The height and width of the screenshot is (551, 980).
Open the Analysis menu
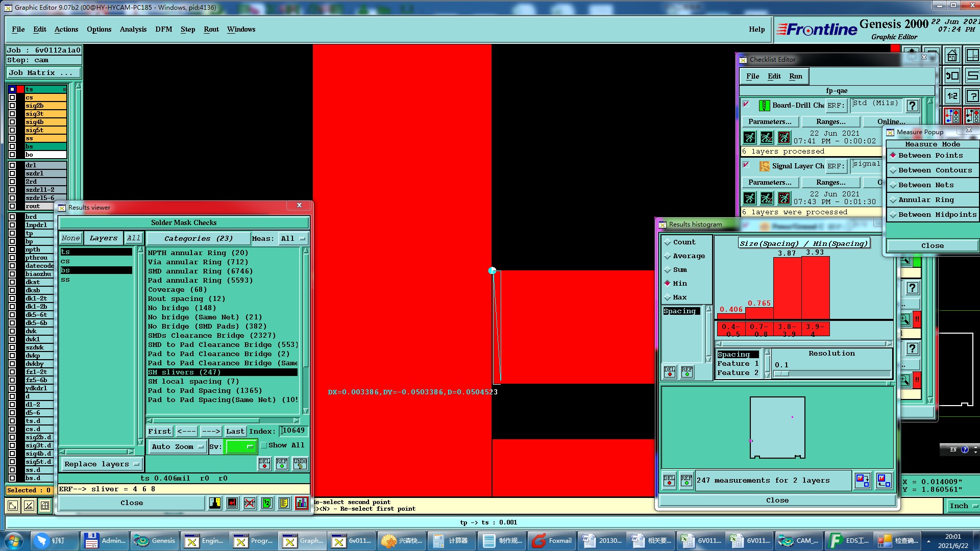133,30
